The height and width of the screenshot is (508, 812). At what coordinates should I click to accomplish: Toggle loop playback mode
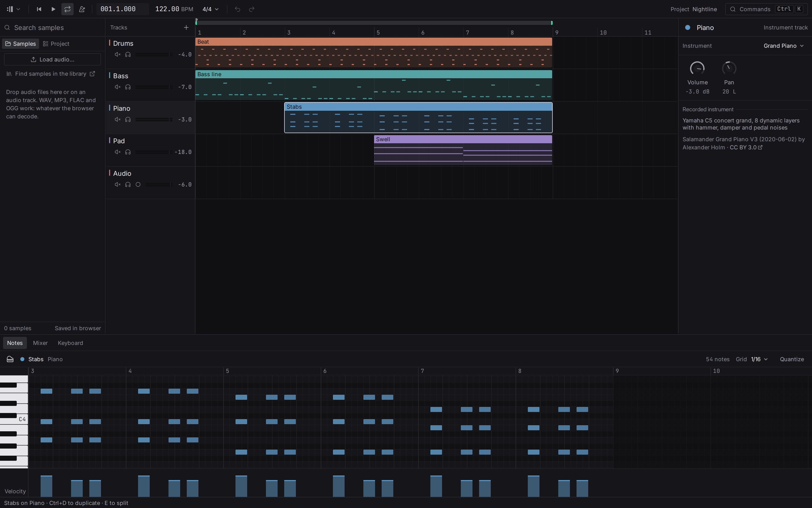67,9
